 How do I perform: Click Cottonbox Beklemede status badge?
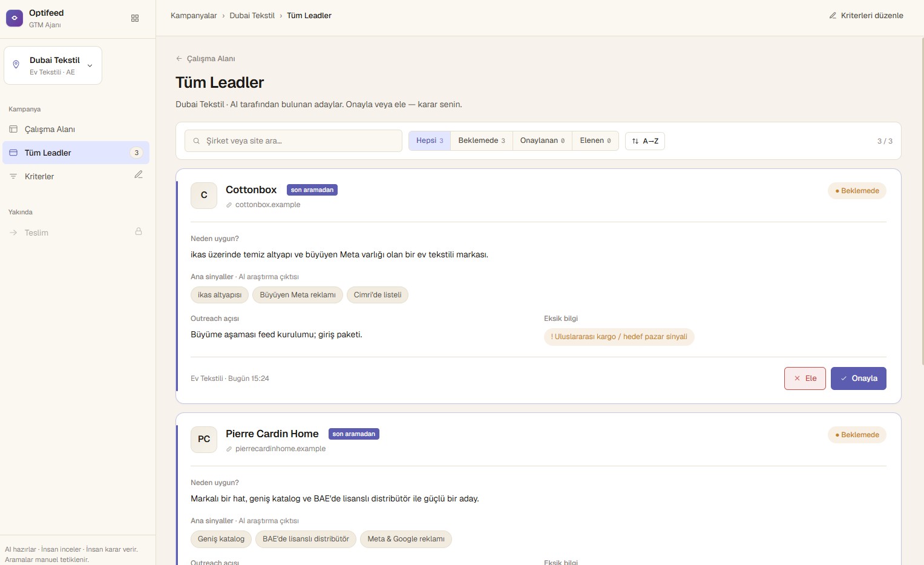pos(857,191)
